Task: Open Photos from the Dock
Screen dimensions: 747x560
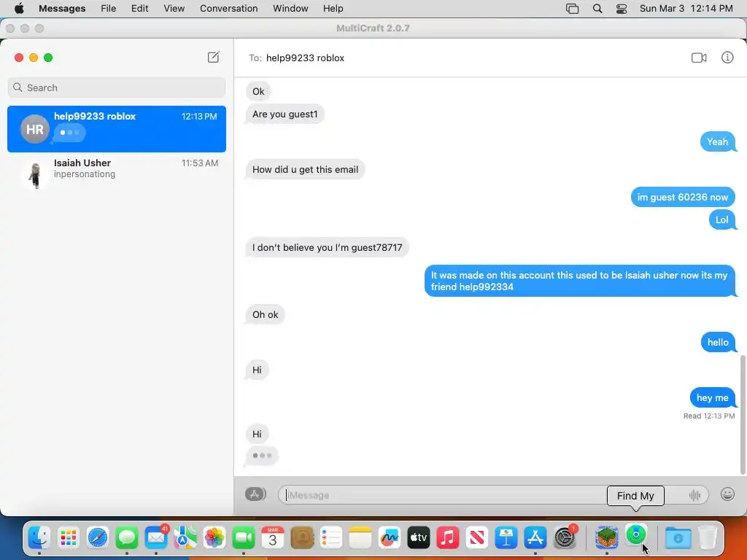Action: 214,538
